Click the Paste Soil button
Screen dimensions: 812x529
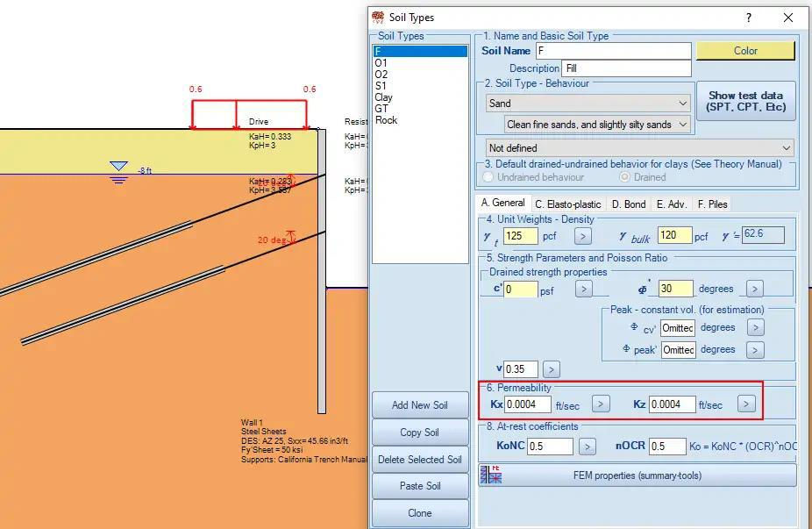420,486
